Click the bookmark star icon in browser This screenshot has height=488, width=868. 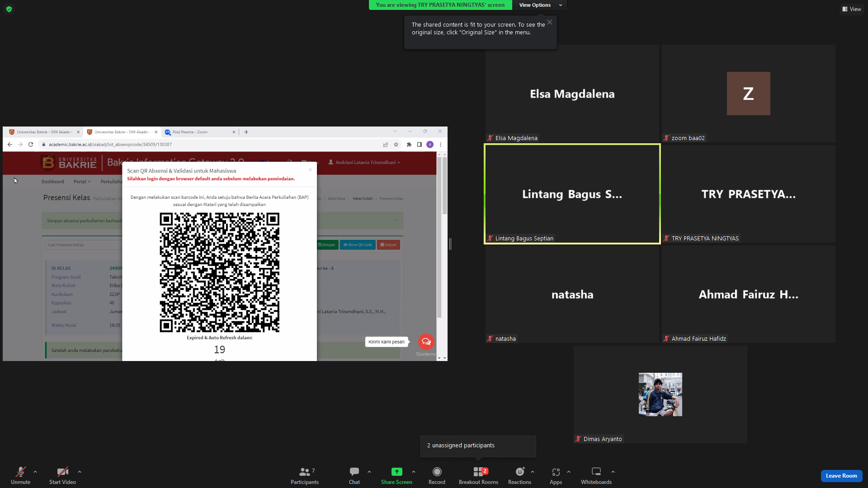point(396,145)
